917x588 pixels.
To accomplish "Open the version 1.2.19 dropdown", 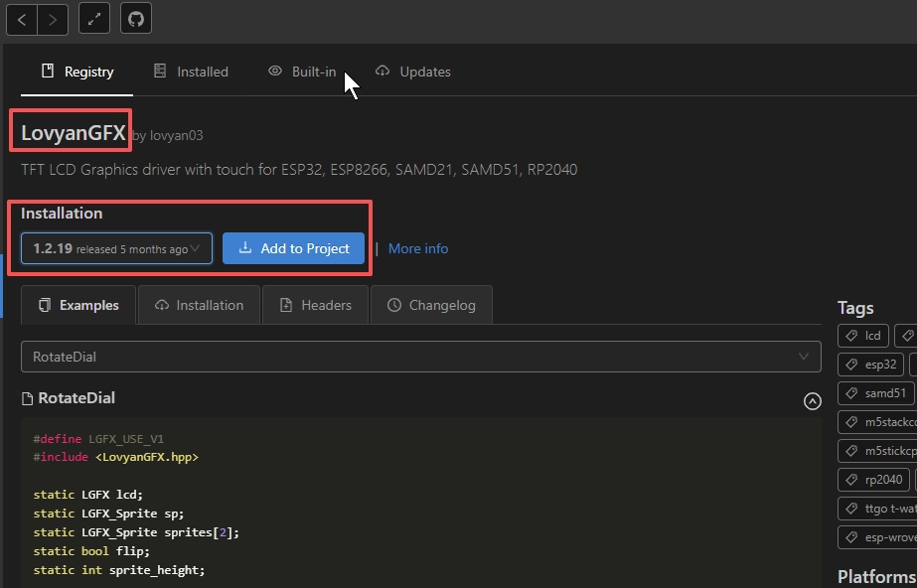I will 116,248.
